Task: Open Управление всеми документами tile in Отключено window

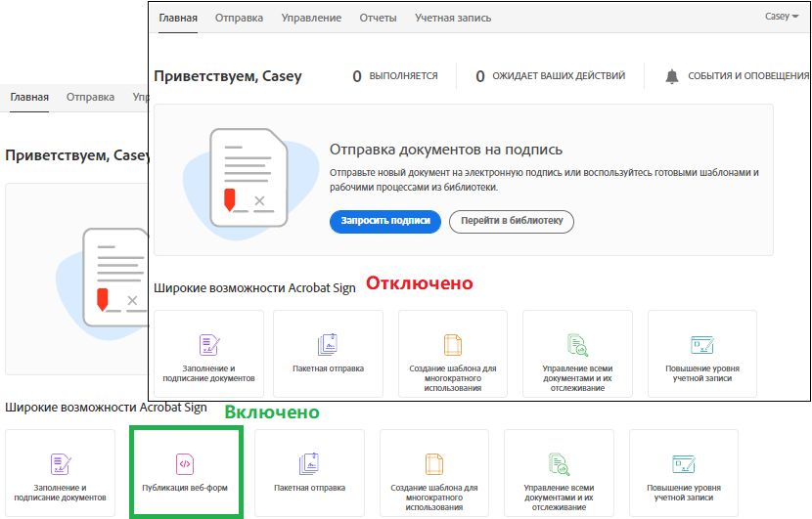Action: (577, 354)
